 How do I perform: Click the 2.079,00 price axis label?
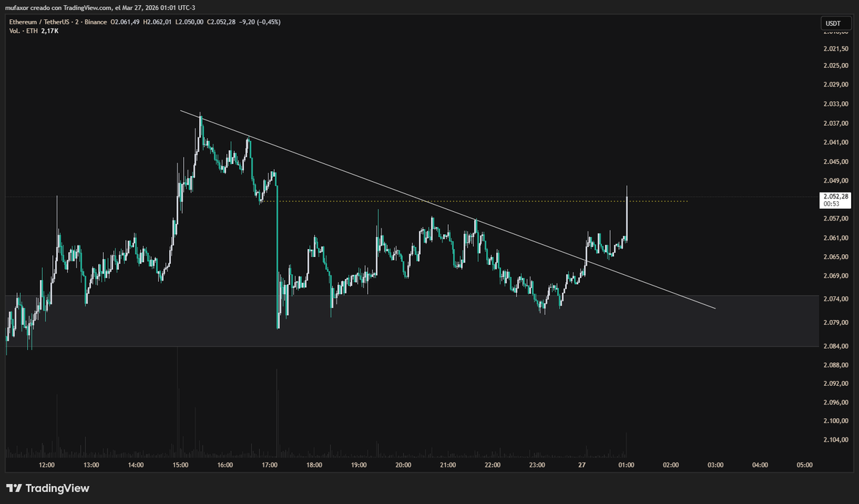coord(835,323)
